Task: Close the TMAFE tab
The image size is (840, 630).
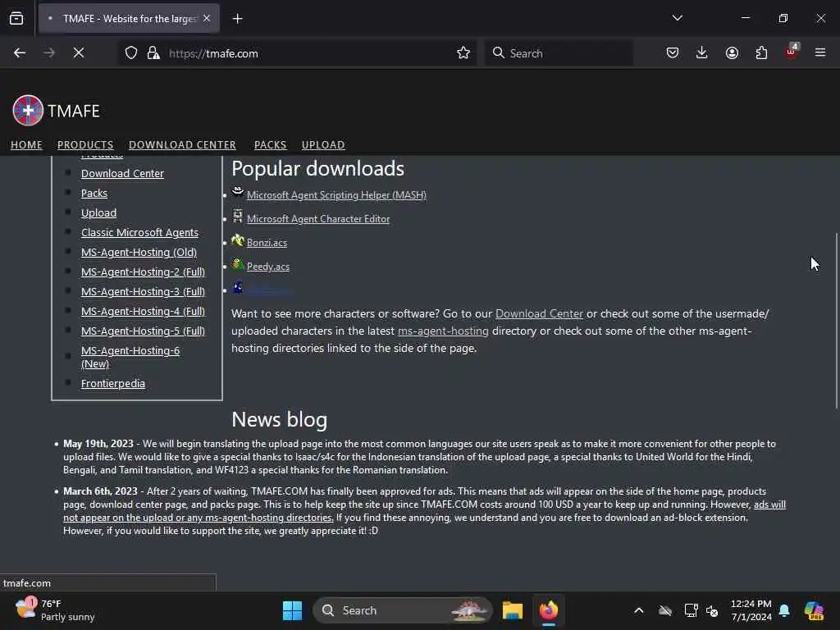Action: (207, 18)
